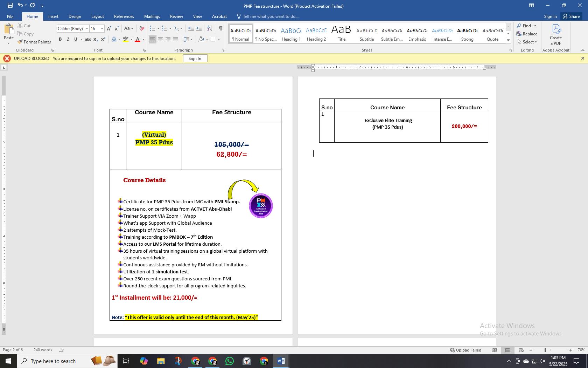
Task: Open the File tab
Action: click(x=10, y=16)
